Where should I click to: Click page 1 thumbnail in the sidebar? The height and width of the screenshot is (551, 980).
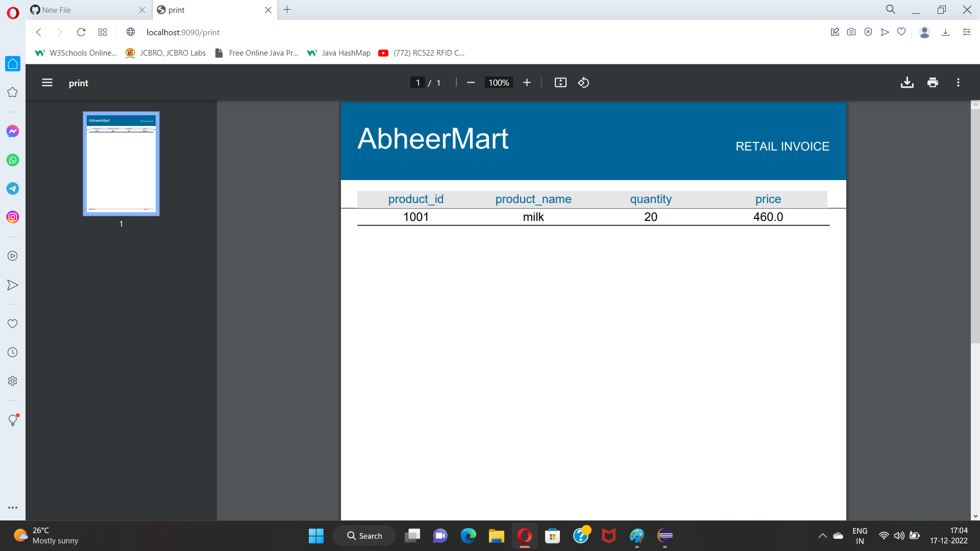pos(121,163)
